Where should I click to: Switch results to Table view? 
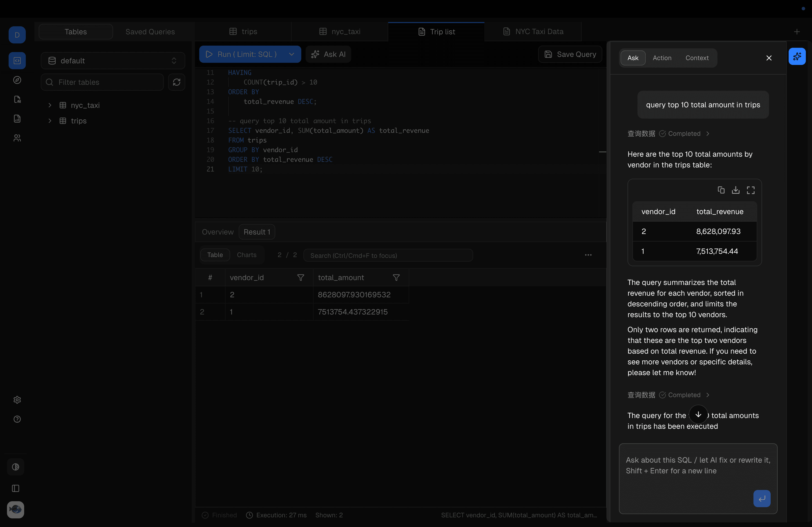point(215,255)
